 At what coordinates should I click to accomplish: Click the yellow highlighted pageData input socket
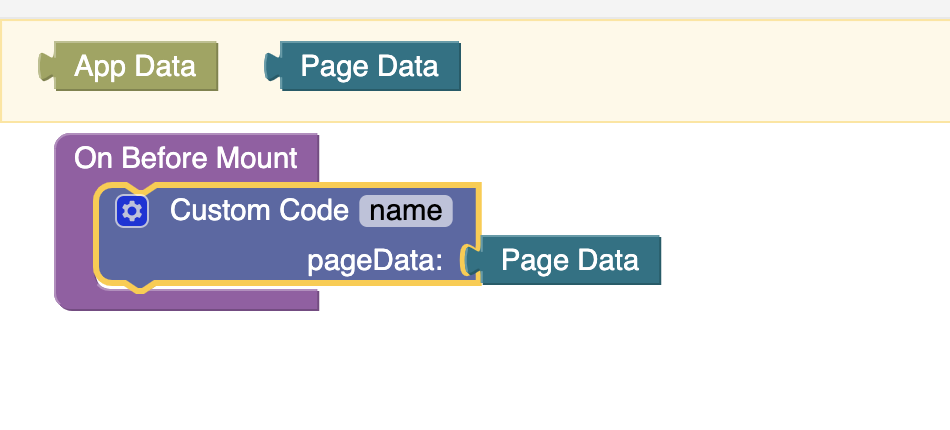(469, 261)
